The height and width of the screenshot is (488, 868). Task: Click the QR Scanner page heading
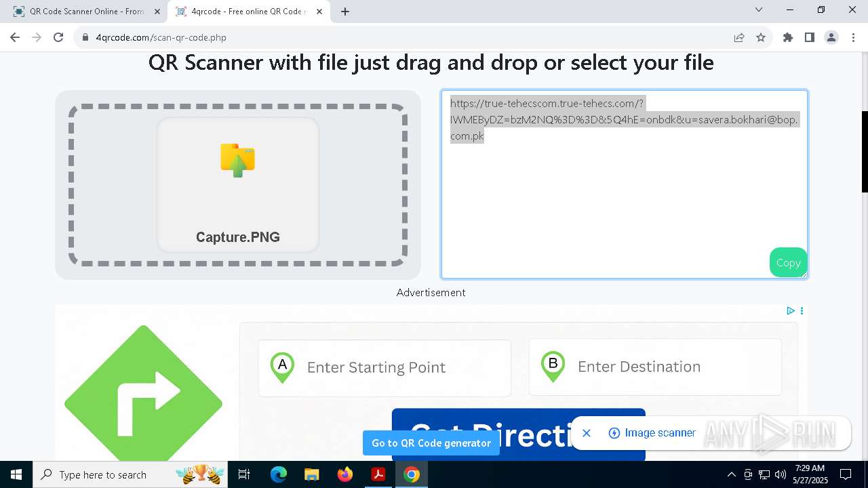coord(431,62)
